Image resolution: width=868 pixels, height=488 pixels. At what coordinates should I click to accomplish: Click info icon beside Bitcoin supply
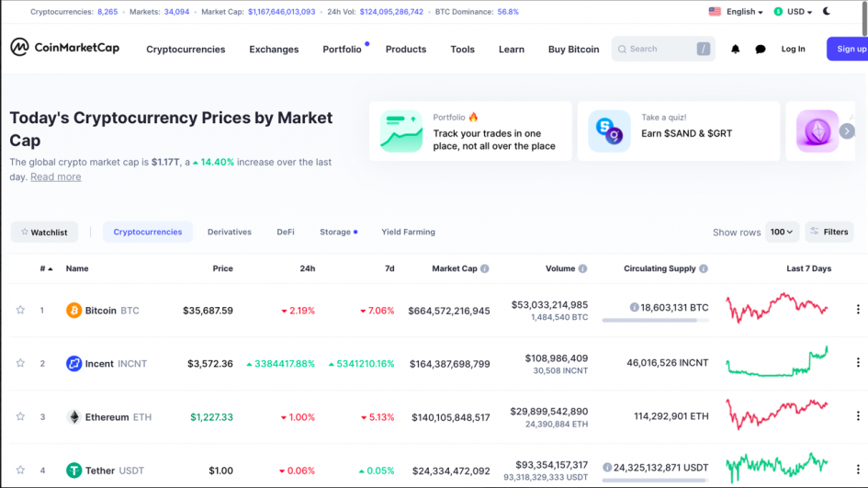click(634, 308)
